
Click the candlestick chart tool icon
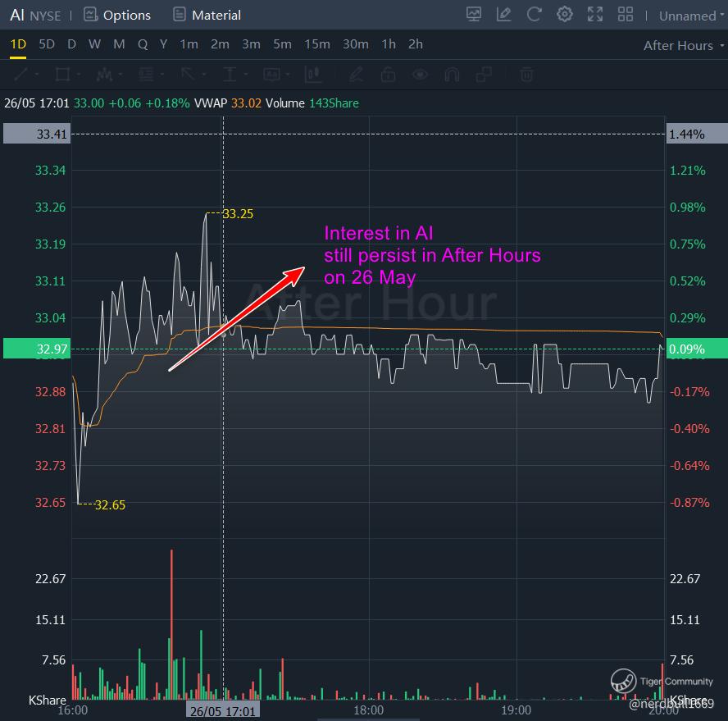click(x=313, y=74)
